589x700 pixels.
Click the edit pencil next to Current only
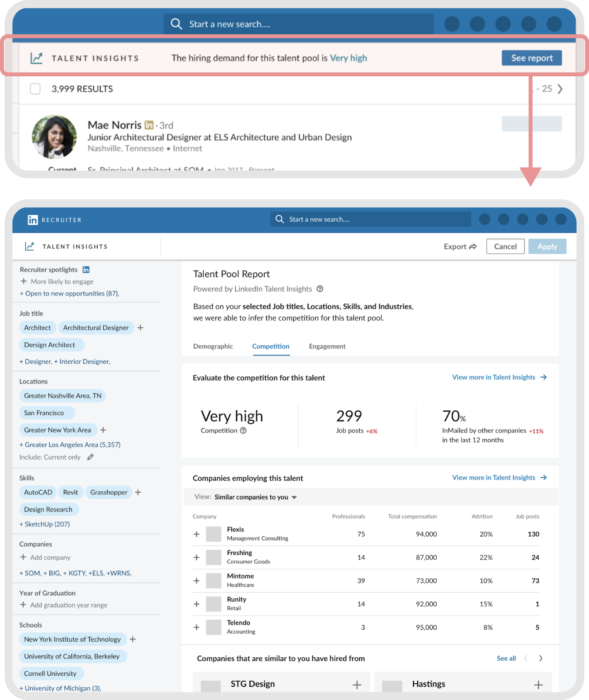[90, 457]
